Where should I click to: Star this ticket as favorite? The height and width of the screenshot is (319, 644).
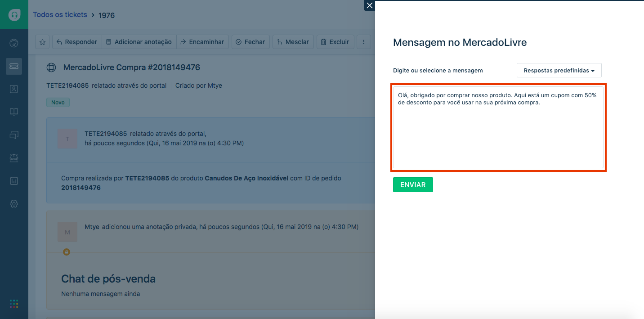click(42, 42)
